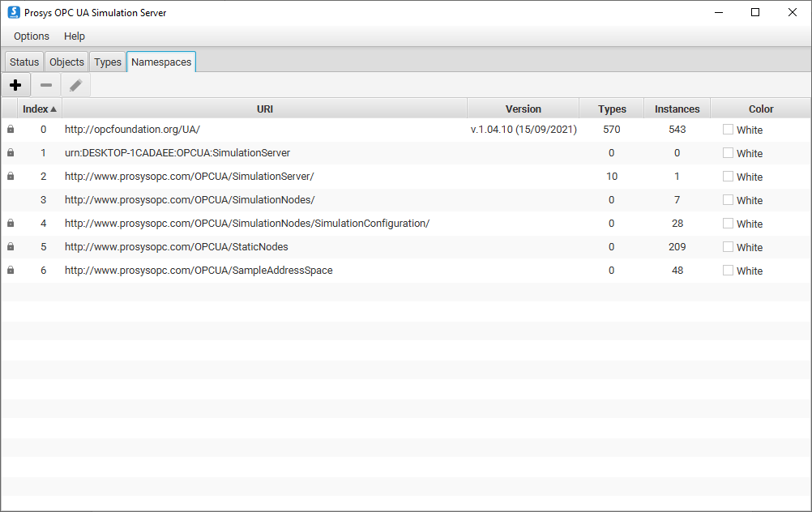The image size is (812, 512).
Task: Toggle White color checkbox for index 3 row
Action: pyautogui.click(x=728, y=200)
